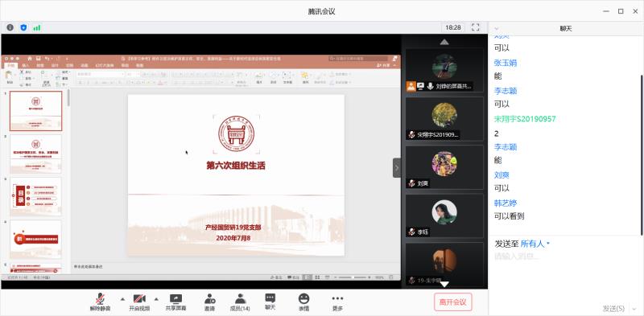The height and width of the screenshot is (316, 644).
Task: Toggle the 聊天 chat panel button
Action: point(270,302)
